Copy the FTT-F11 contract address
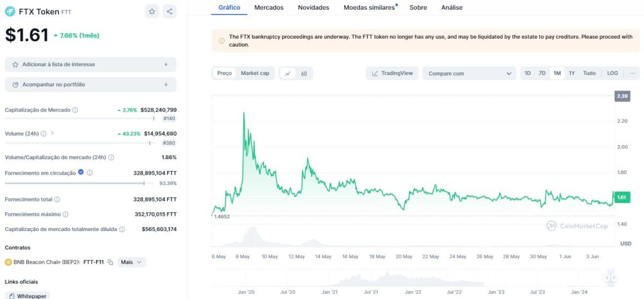 coord(111,262)
